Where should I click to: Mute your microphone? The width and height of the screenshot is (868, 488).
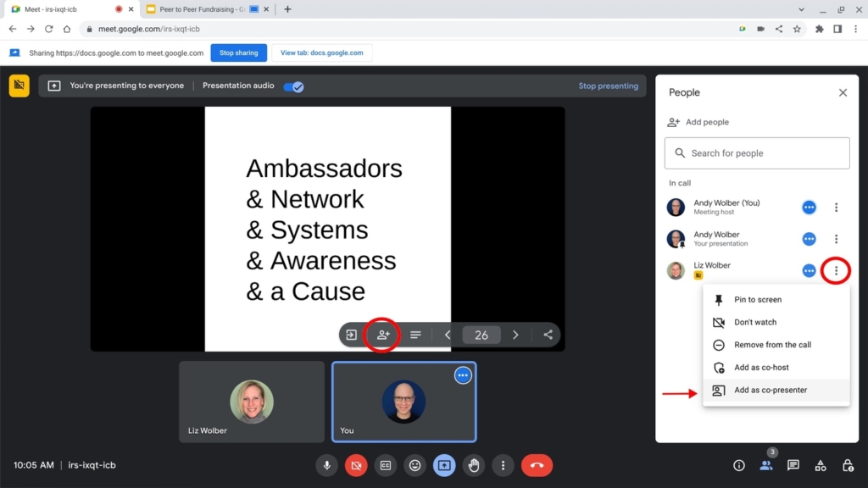point(326,465)
